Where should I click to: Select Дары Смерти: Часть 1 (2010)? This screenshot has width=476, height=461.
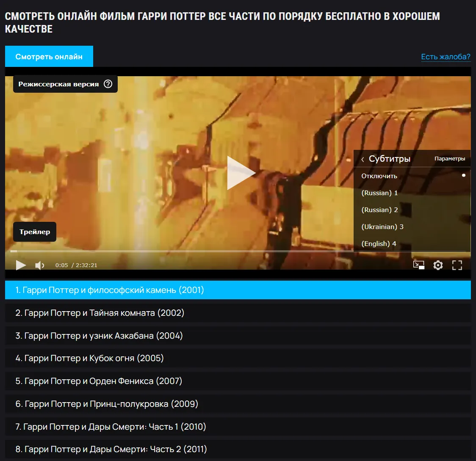[x=238, y=427]
